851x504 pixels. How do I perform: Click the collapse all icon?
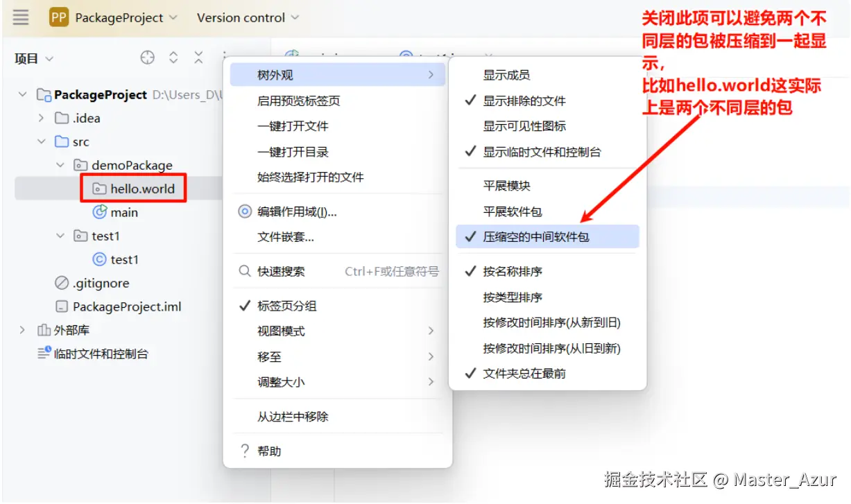[199, 58]
